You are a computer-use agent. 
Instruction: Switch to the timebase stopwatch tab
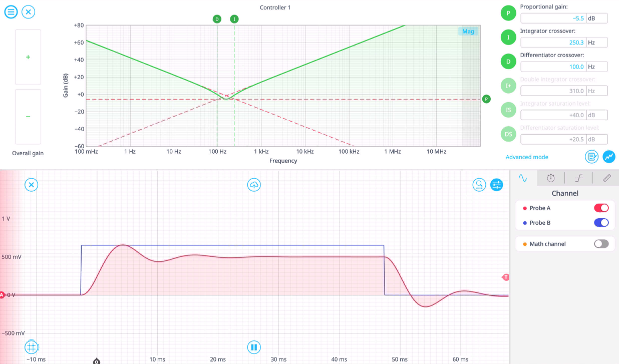coord(551,178)
